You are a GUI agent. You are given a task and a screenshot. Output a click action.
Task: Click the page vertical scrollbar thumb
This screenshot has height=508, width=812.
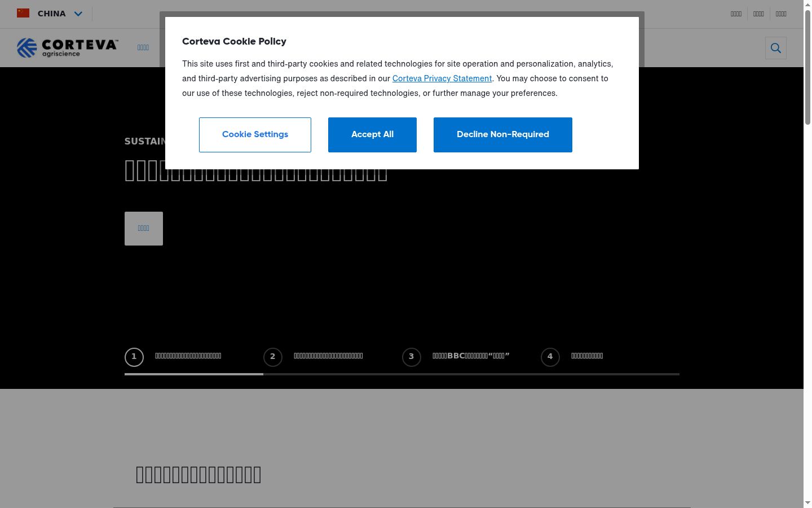point(807,68)
